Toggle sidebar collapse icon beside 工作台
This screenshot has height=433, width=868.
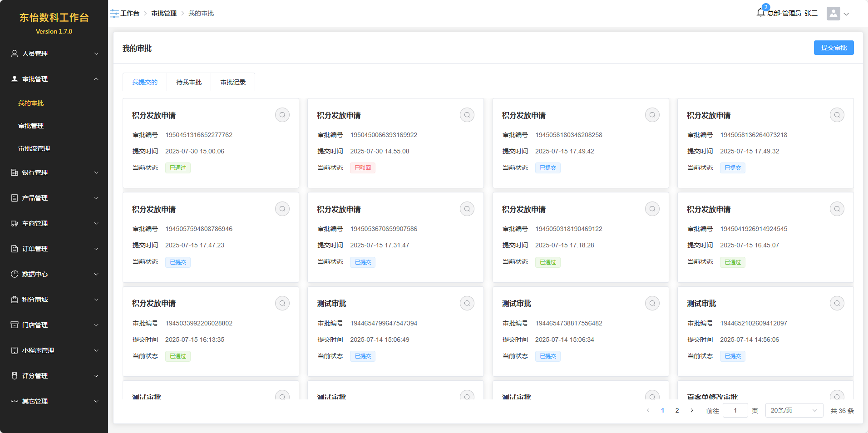tap(114, 14)
